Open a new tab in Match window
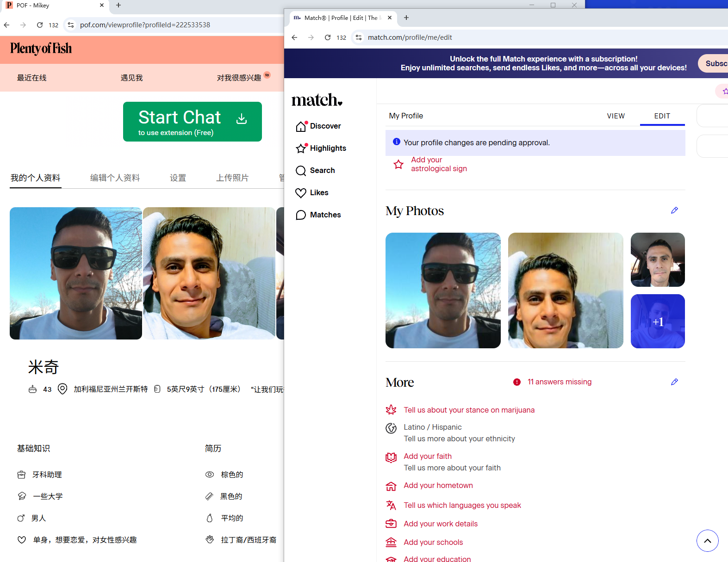The height and width of the screenshot is (562, 728). coord(406,18)
